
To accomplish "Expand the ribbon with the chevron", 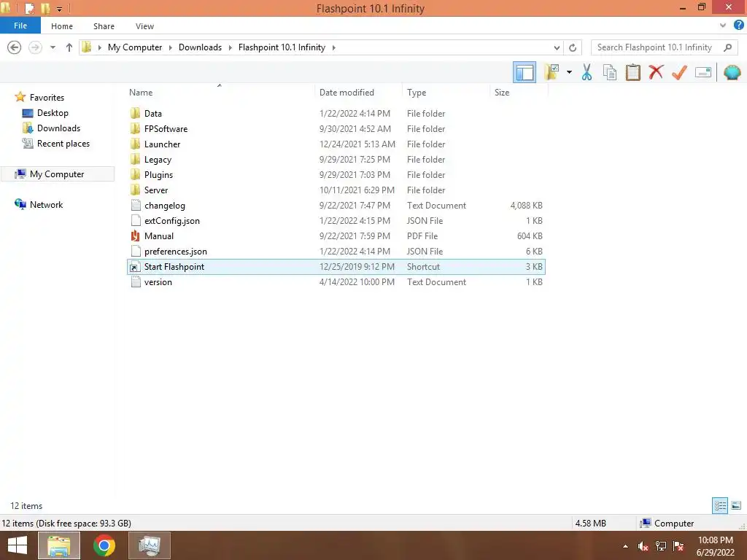I will 723,26.
